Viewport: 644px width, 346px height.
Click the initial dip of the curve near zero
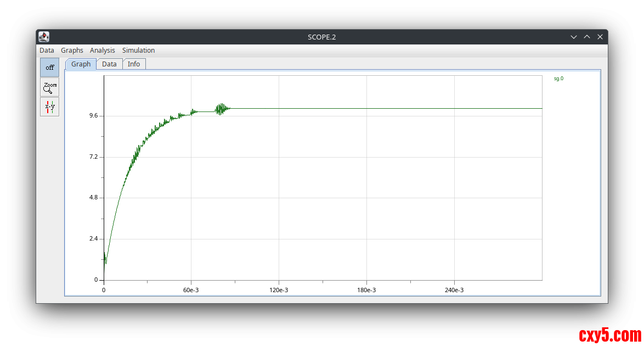[x=105, y=261]
